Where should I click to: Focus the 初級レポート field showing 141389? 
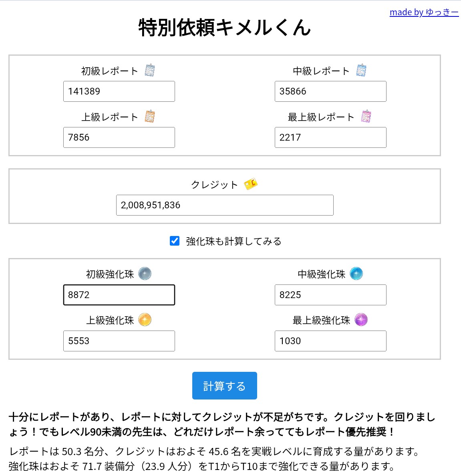[119, 91]
